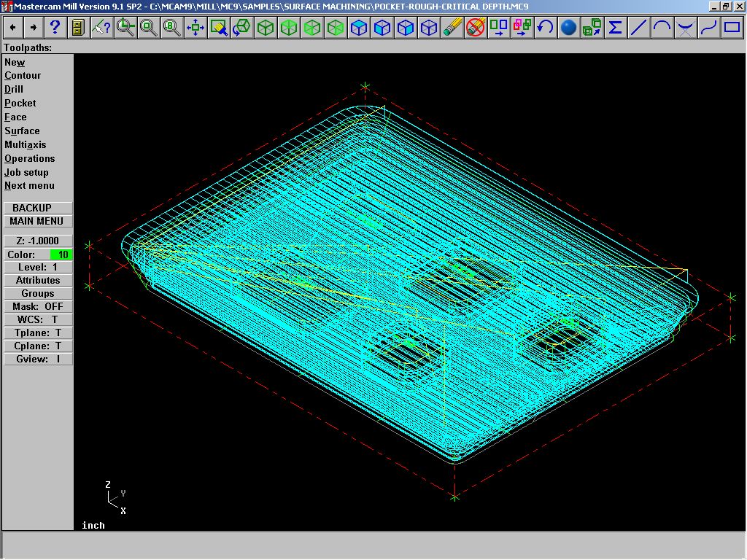
Task: Choose Contour toolpath
Action: [23, 76]
